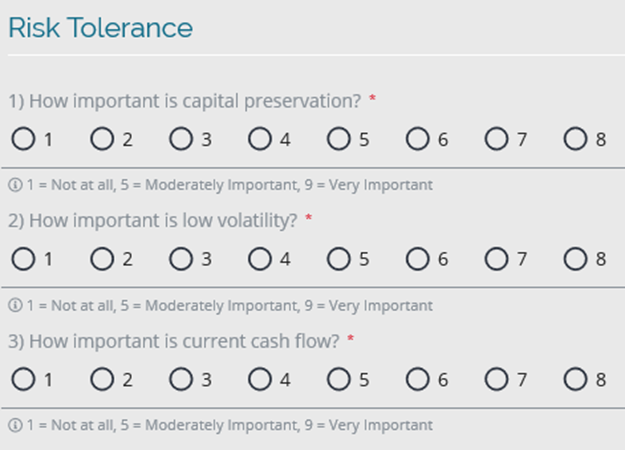Pick rating 8 for capital preservation

(576, 139)
